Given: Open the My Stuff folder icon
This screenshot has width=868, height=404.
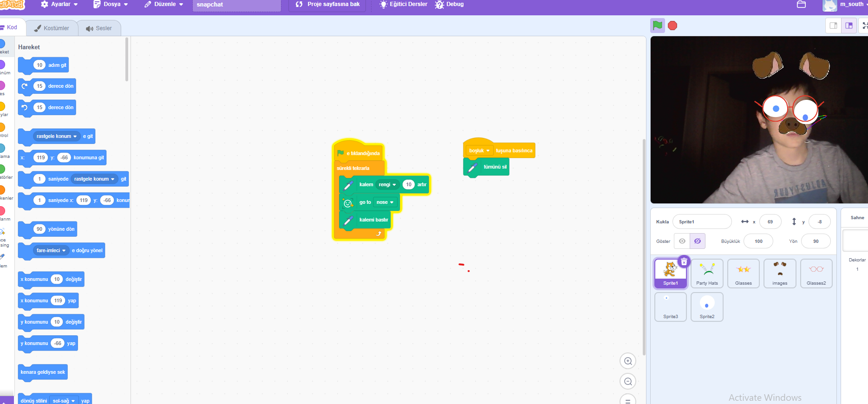Looking at the screenshot, I should [801, 4].
